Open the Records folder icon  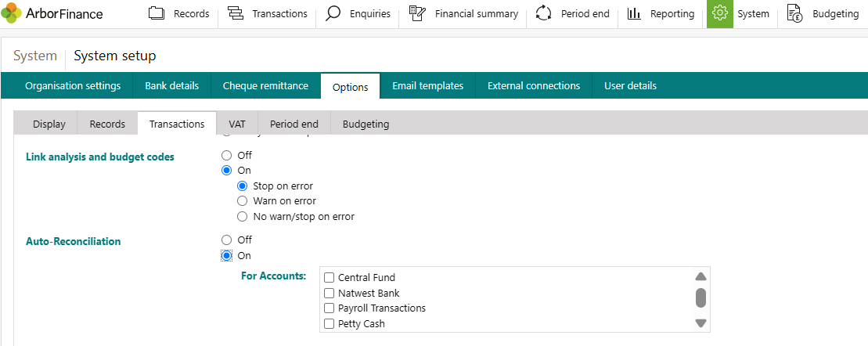157,13
